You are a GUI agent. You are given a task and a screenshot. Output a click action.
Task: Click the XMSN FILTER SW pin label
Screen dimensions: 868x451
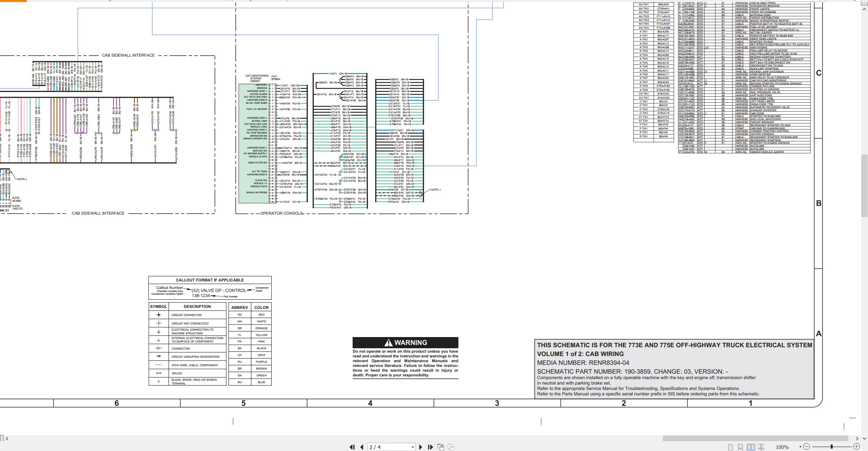pyautogui.click(x=257, y=163)
